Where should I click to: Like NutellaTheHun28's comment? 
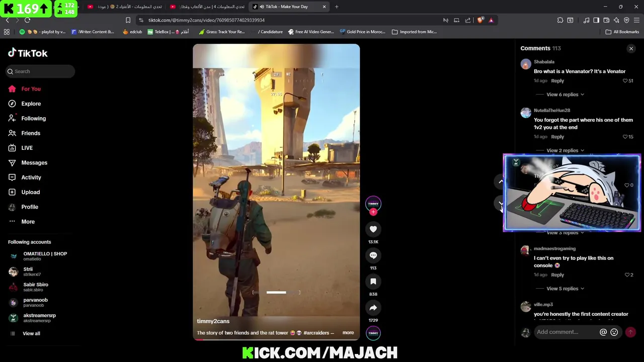[x=625, y=137]
